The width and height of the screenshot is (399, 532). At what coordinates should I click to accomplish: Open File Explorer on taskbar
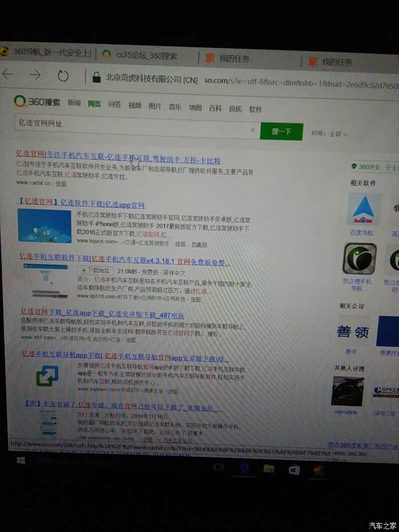(x=268, y=469)
